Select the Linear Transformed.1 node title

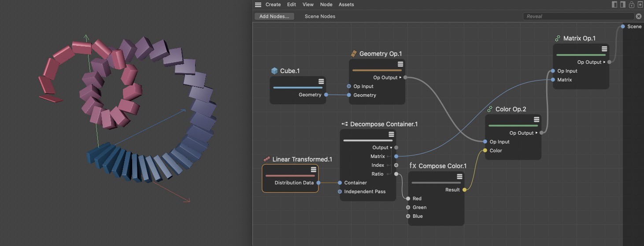[302, 159]
